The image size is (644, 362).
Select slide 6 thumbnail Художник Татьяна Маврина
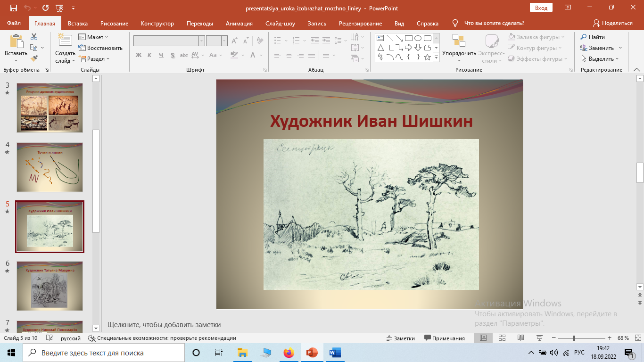pyautogui.click(x=50, y=286)
